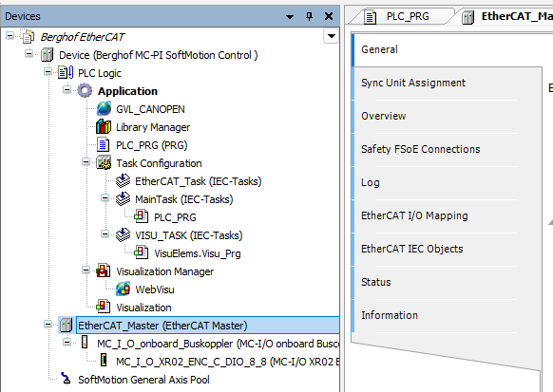553x392 pixels.
Task: Click the WebVisu icon
Action: click(123, 289)
